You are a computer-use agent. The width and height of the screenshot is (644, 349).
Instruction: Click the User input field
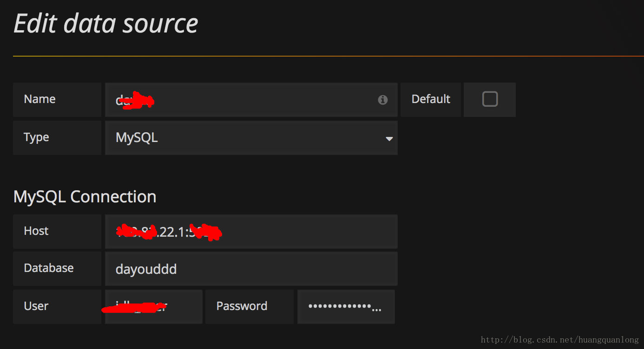[154, 307]
